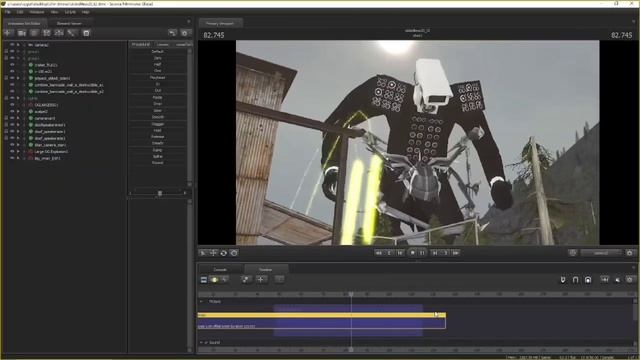Click the presets list vertical scrollbar
The width and height of the screenshot is (640, 360).
189,116
